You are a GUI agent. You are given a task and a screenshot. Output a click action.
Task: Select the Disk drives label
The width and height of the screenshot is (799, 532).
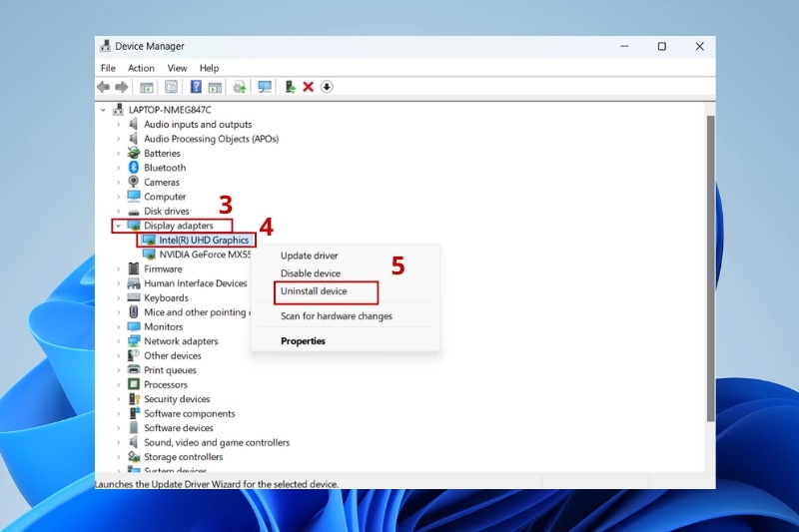pyautogui.click(x=166, y=211)
